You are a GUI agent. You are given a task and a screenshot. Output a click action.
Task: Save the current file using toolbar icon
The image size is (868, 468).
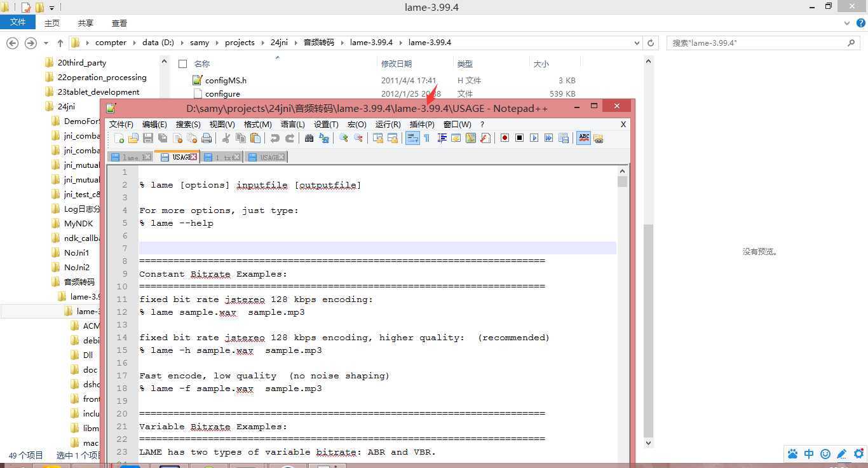pos(148,138)
